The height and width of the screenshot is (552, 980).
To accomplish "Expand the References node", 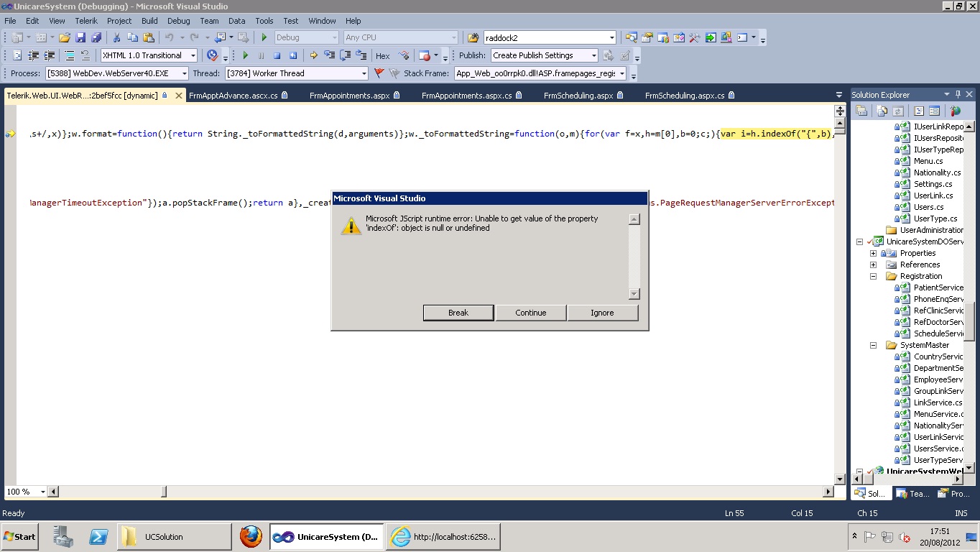I will (873, 264).
